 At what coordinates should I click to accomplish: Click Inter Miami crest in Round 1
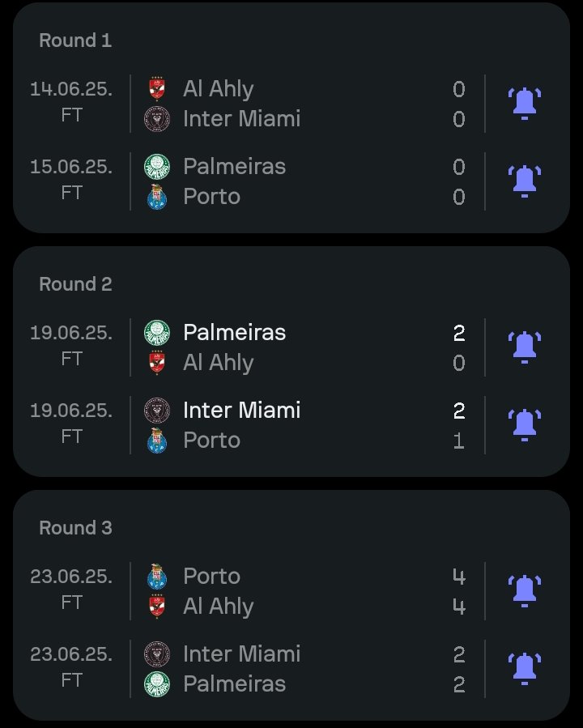[157, 119]
